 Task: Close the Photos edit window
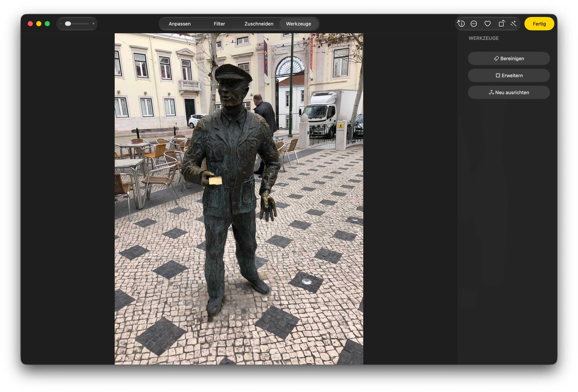30,24
